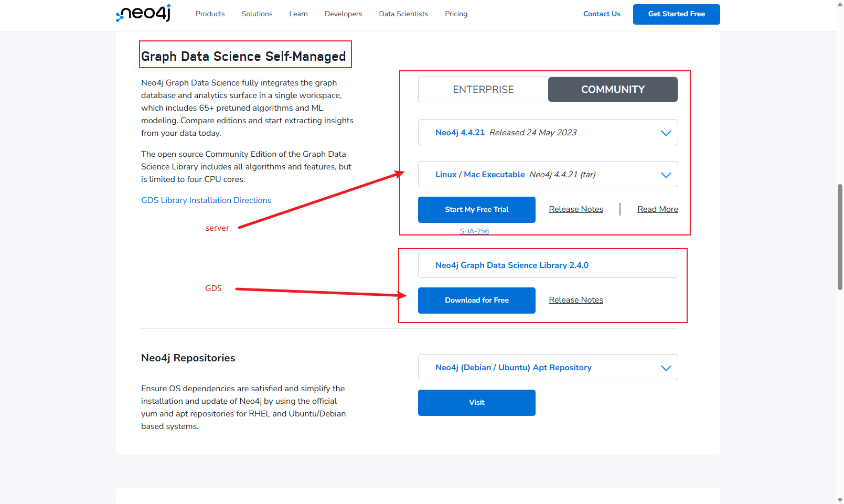Go to the Pricing page
Image resolution: width=844 pixels, height=504 pixels.
tap(456, 14)
